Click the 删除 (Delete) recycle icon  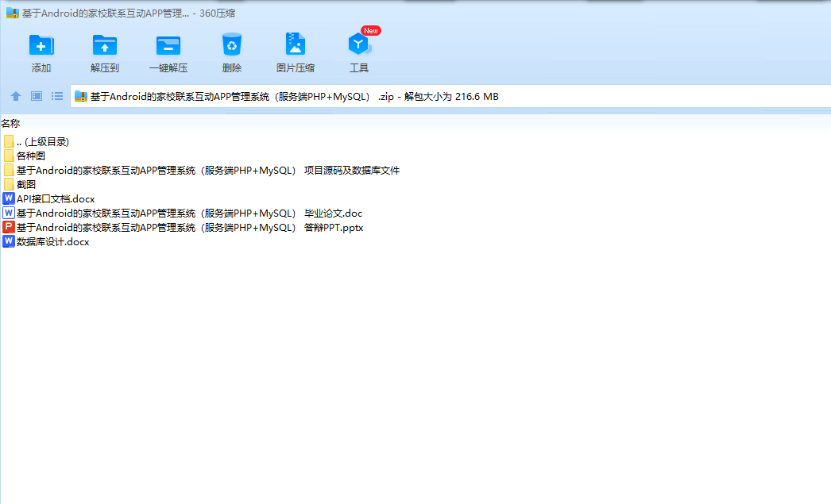232,44
